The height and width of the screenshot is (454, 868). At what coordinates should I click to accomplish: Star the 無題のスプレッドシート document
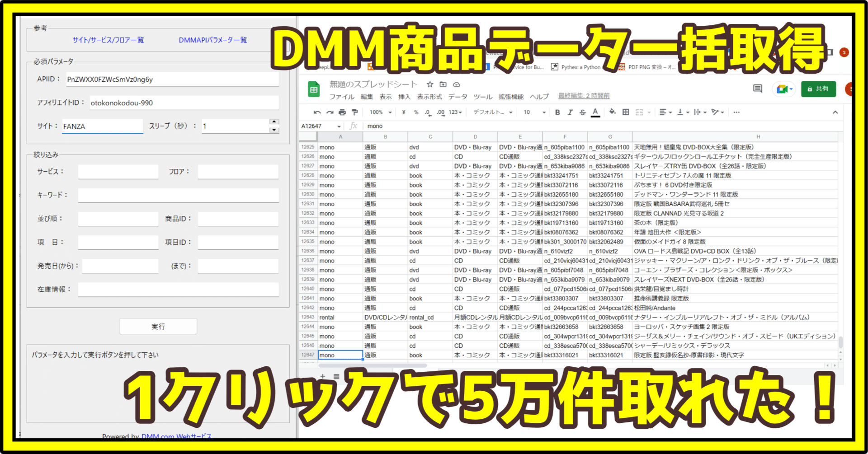tap(429, 84)
